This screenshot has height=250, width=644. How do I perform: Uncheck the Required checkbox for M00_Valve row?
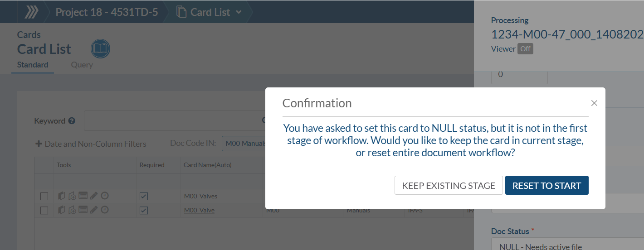(x=144, y=210)
